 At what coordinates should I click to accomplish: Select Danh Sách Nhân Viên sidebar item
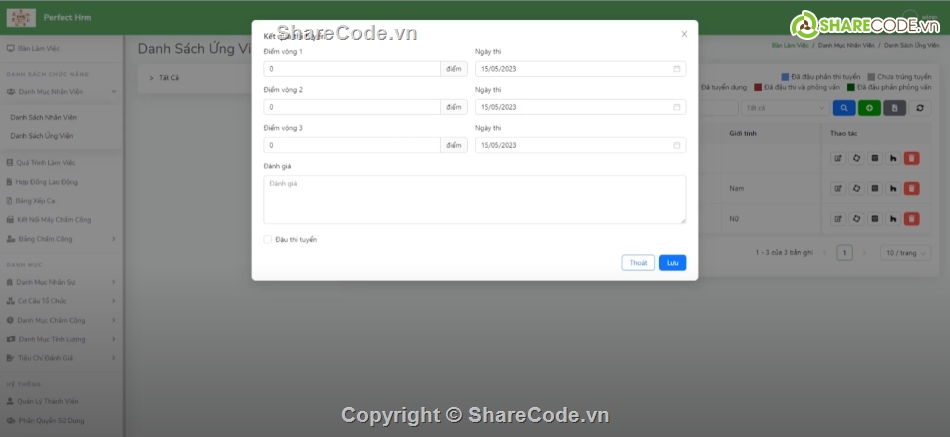click(x=44, y=118)
